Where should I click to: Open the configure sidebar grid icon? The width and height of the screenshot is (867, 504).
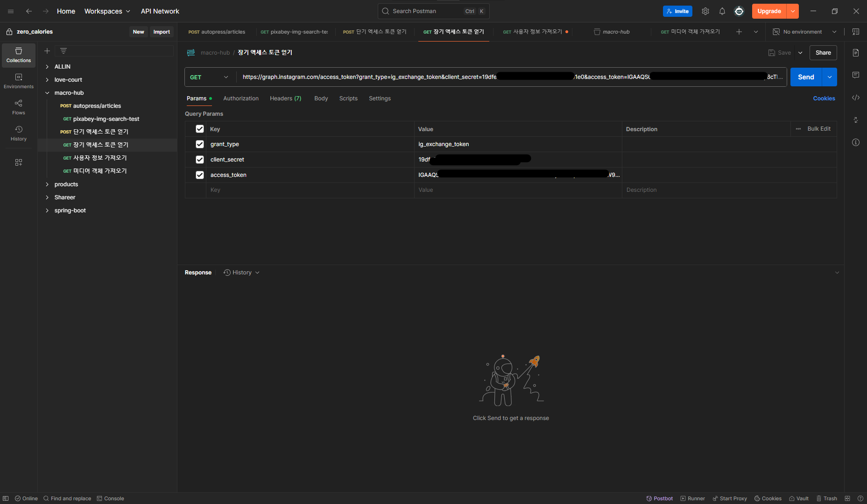19,162
